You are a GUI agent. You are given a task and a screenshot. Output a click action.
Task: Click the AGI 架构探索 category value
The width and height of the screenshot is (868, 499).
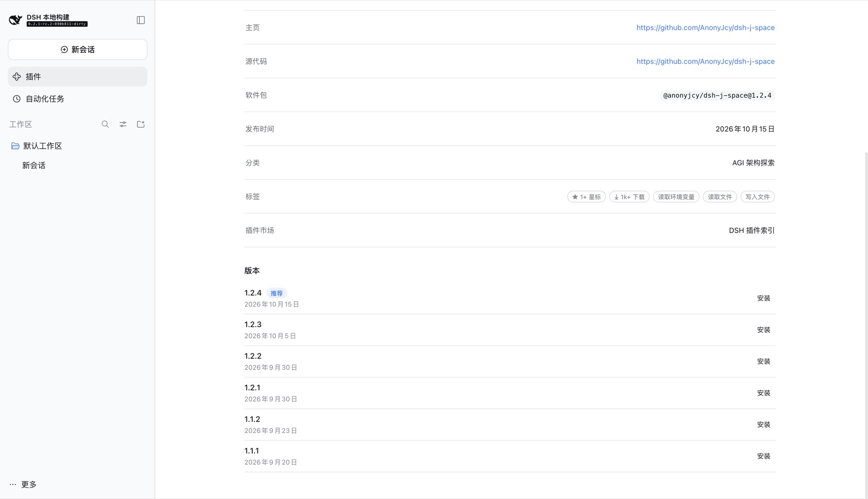[x=753, y=163]
